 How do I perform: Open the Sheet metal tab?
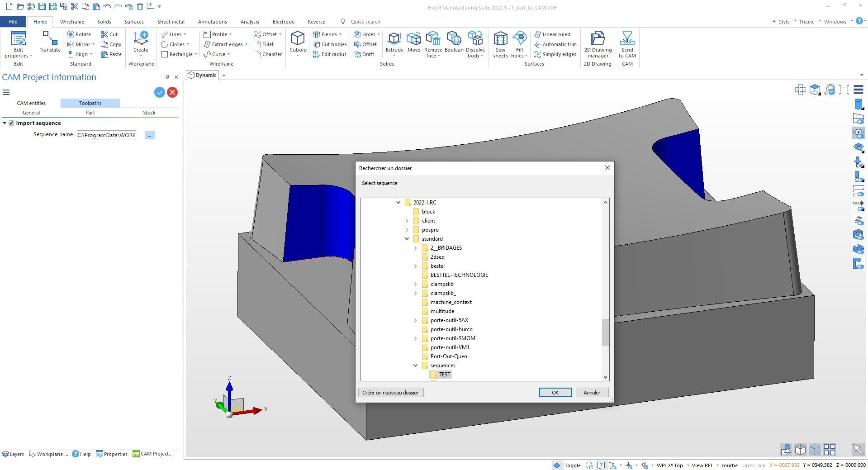tap(171, 22)
